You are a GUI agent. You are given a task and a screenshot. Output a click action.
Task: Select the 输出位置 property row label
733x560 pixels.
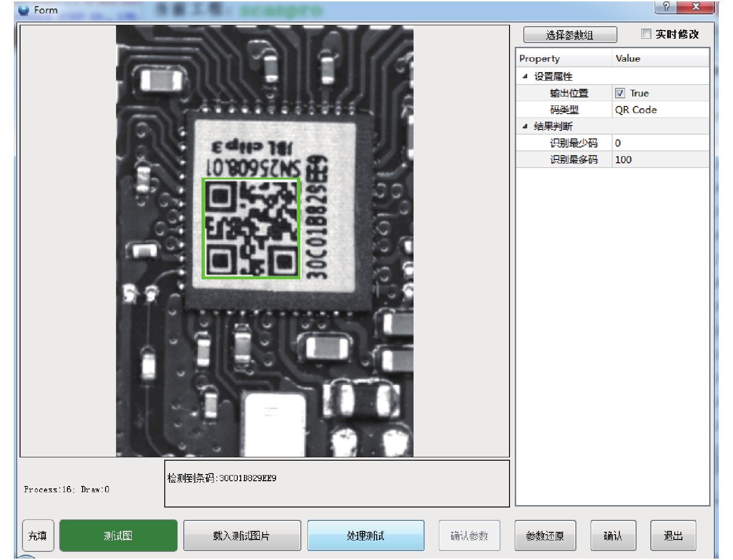click(569, 93)
